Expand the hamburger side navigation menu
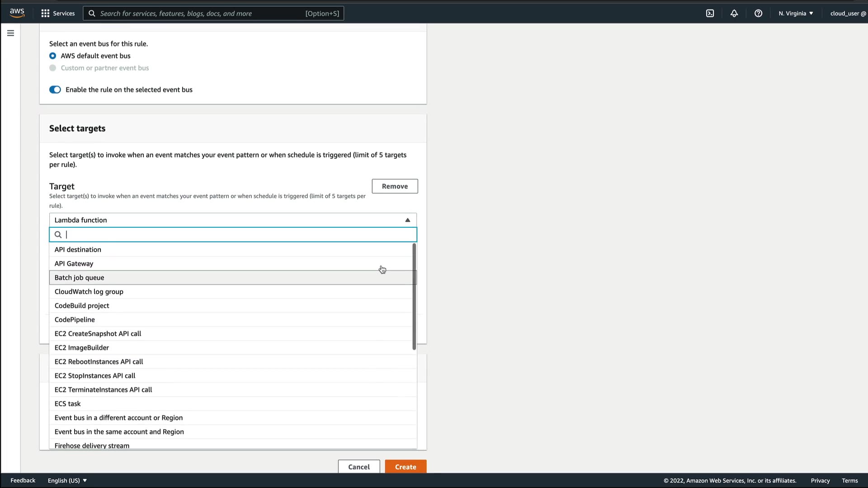 click(x=10, y=33)
